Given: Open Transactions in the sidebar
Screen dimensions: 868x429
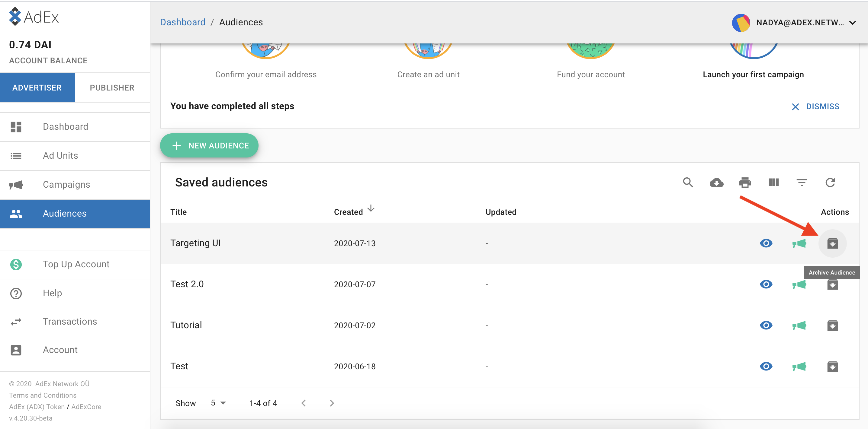Looking at the screenshot, I should [x=75, y=322].
